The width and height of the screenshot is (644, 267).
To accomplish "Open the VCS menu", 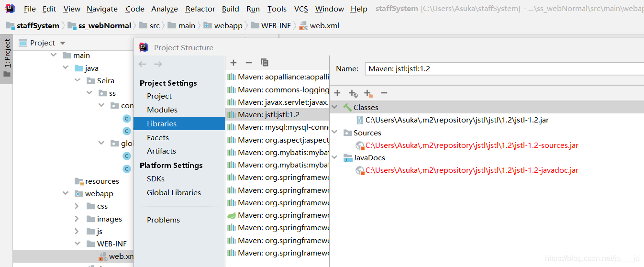I will 301,9.
